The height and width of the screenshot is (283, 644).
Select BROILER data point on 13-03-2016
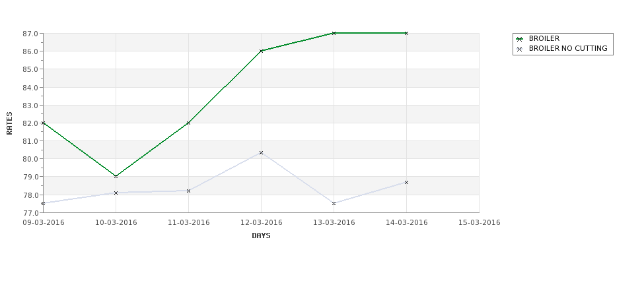click(x=334, y=33)
